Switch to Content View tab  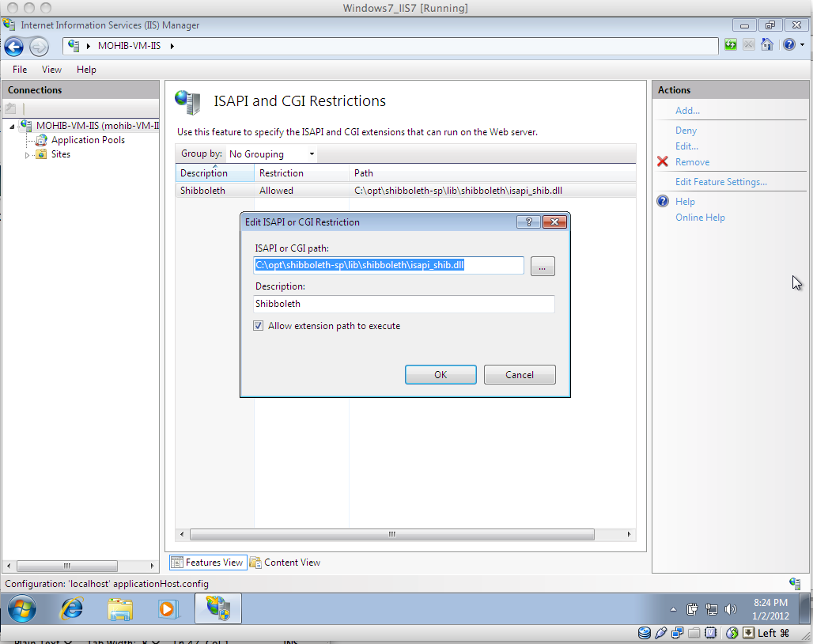pyautogui.click(x=285, y=563)
